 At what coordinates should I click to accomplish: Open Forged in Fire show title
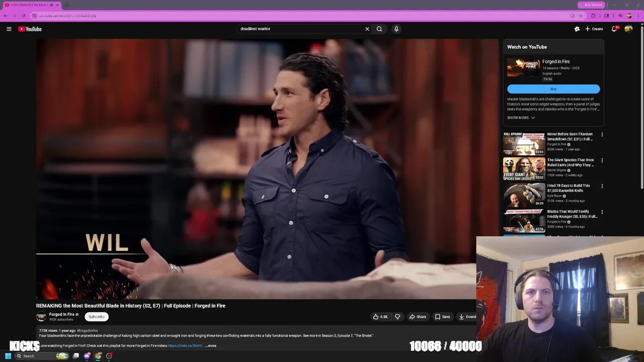point(556,61)
